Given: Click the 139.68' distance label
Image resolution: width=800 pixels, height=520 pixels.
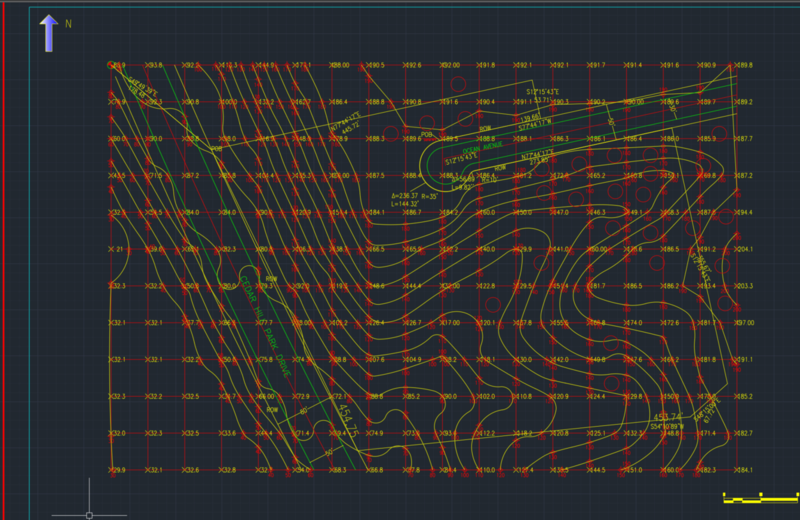Looking at the screenshot, I should tap(531, 117).
